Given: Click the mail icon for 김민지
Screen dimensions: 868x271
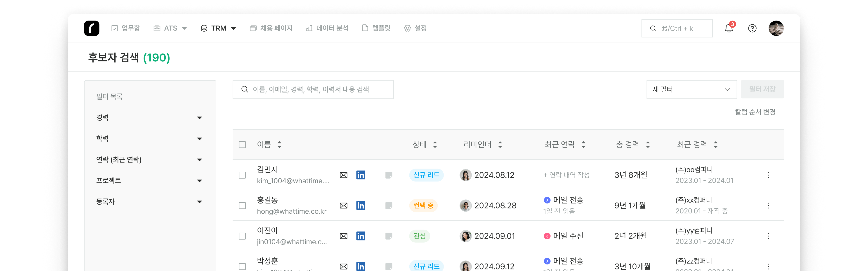Looking at the screenshot, I should 343,175.
